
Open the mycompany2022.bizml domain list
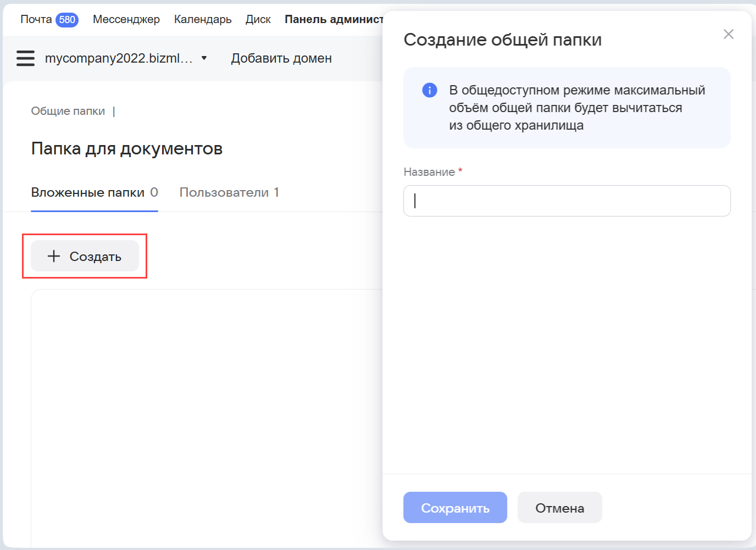point(119,58)
